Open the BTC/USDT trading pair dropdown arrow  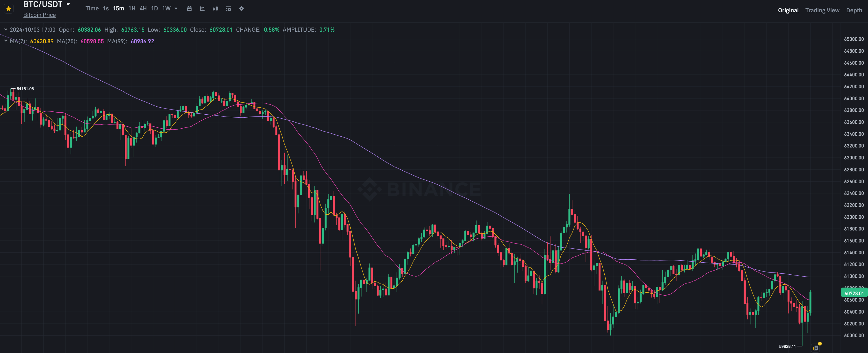coord(68,4)
